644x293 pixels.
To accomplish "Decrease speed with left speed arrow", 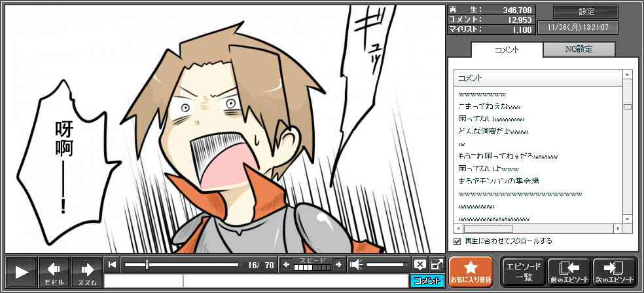I will [286, 265].
